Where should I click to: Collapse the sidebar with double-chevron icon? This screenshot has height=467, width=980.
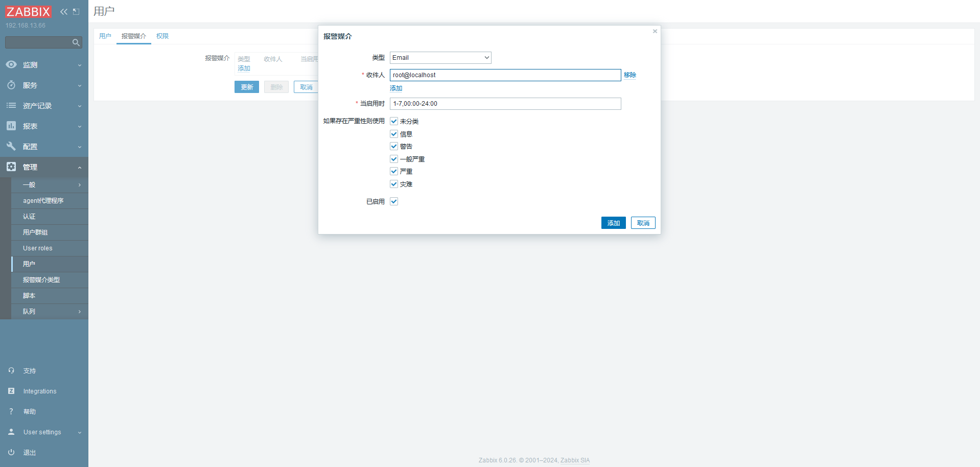(x=63, y=12)
